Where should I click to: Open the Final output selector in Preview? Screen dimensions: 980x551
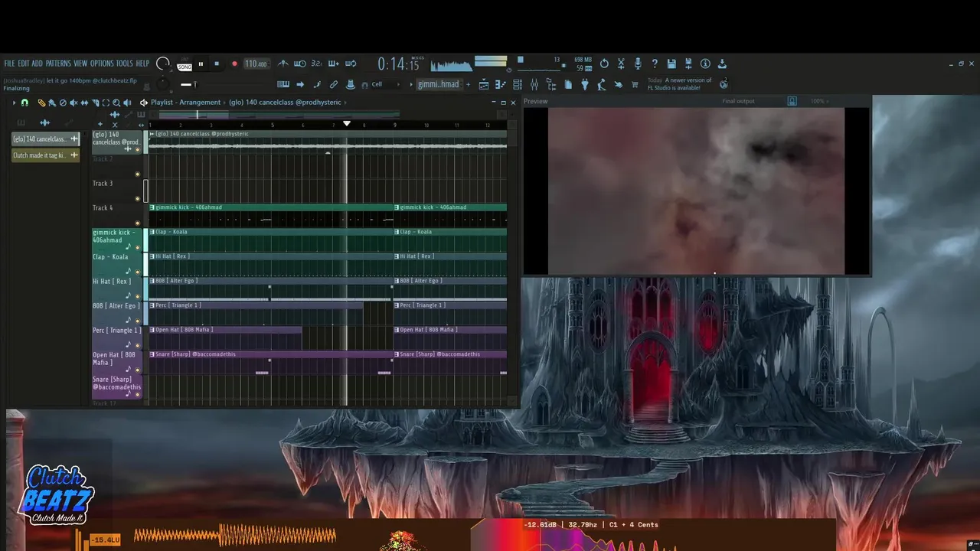[x=739, y=101]
